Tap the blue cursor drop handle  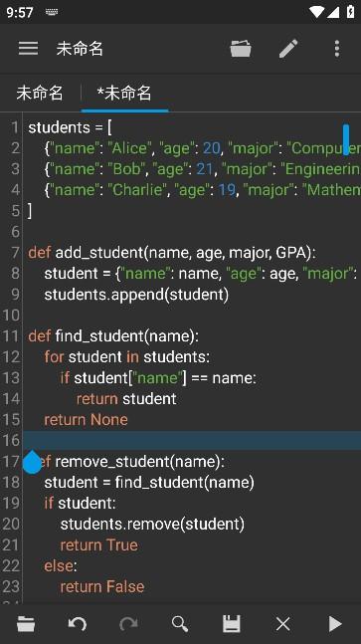(x=32, y=462)
